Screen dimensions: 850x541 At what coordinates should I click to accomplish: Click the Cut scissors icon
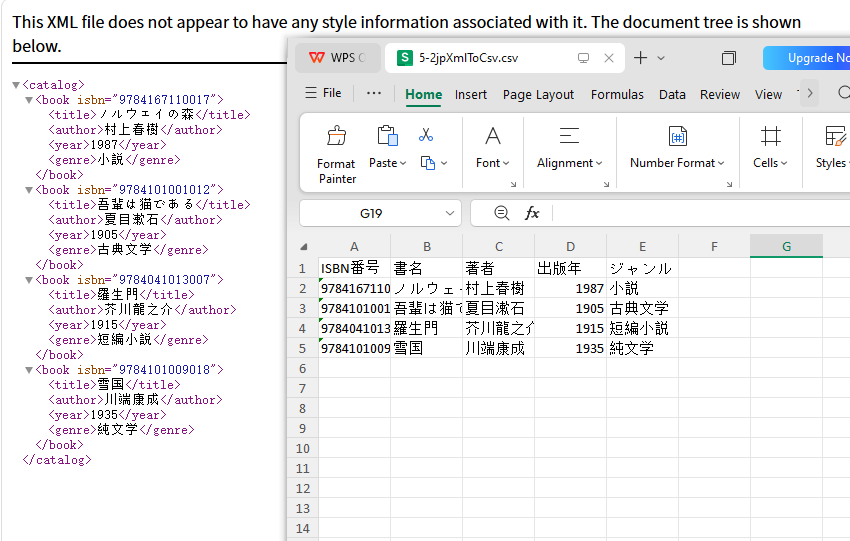click(x=426, y=134)
